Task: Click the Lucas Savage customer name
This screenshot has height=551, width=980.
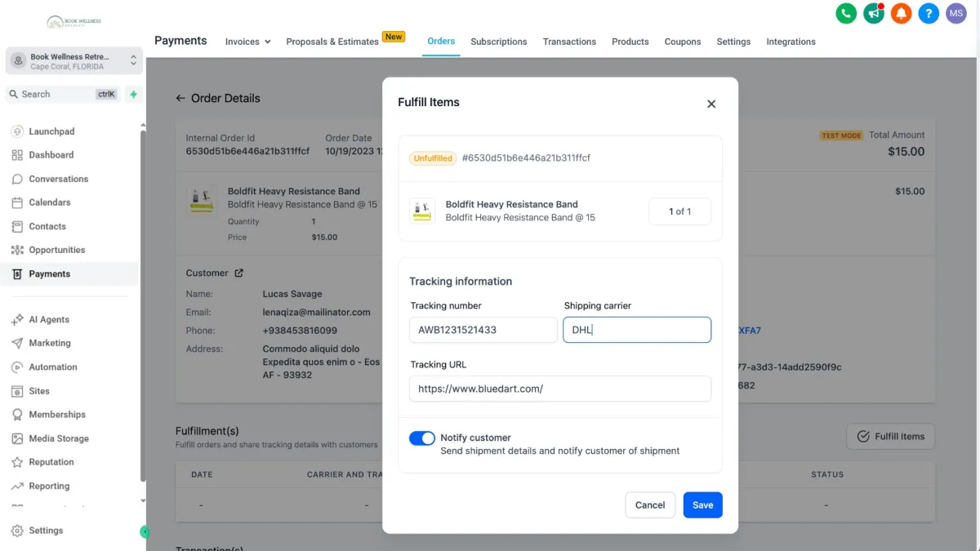Action: click(292, 294)
